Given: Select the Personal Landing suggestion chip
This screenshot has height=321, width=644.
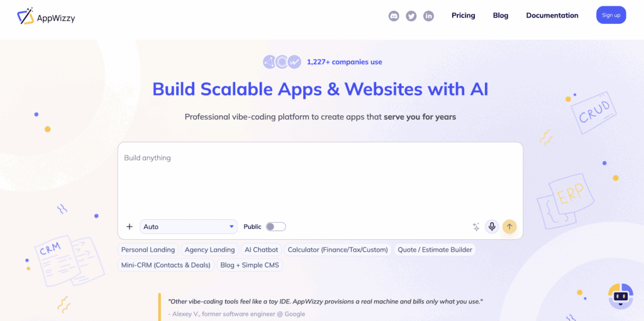Looking at the screenshot, I should 148,250.
